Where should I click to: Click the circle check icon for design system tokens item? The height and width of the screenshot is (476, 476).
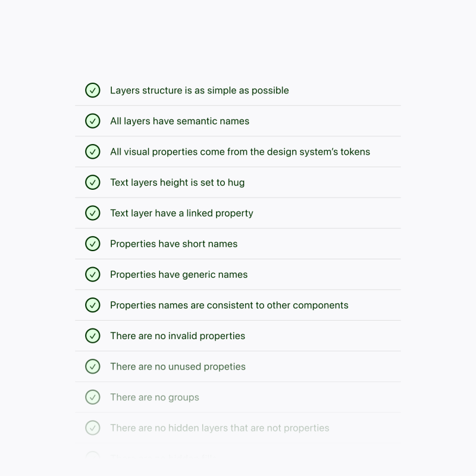pyautogui.click(x=93, y=152)
